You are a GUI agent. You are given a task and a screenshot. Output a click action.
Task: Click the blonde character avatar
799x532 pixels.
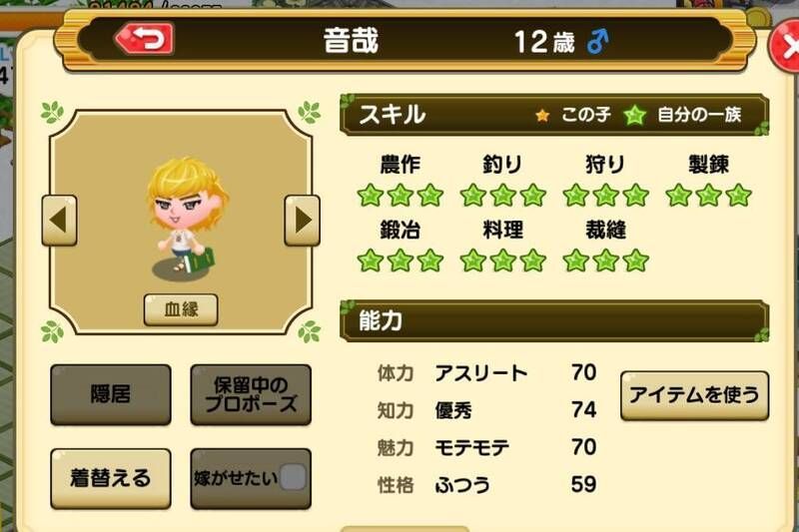tap(186, 219)
